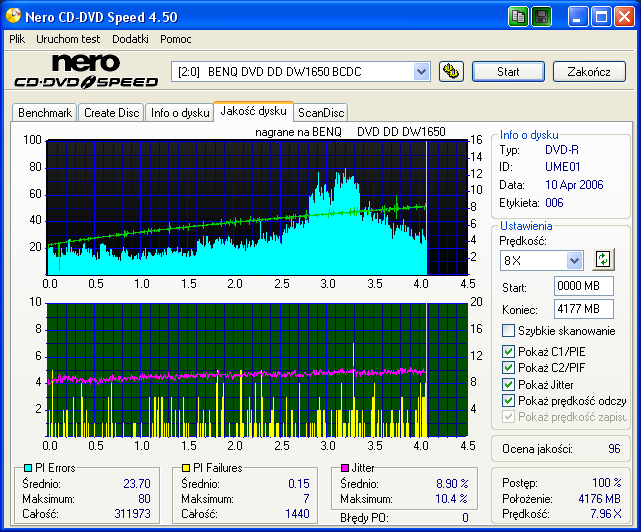Click the disc type DVD-R

tap(562, 150)
